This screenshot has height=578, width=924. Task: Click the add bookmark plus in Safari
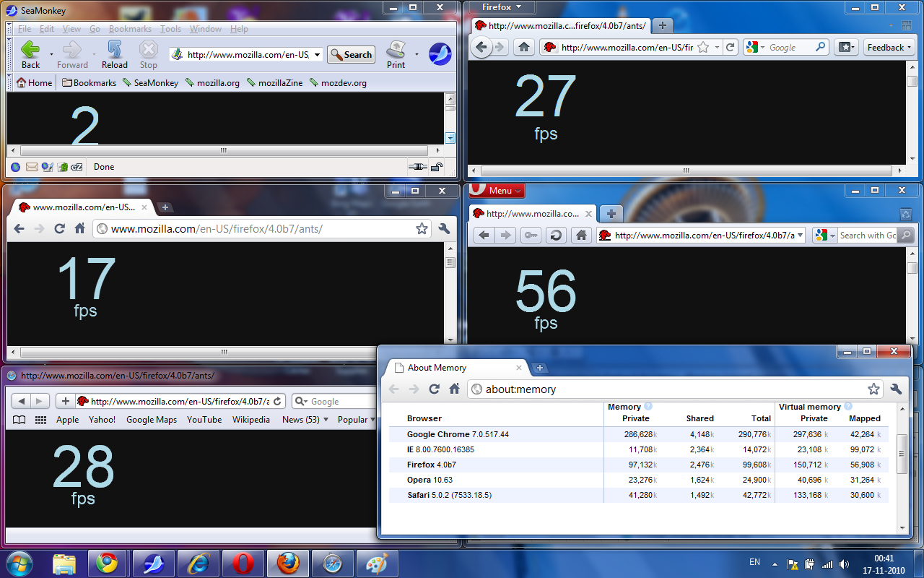point(65,401)
